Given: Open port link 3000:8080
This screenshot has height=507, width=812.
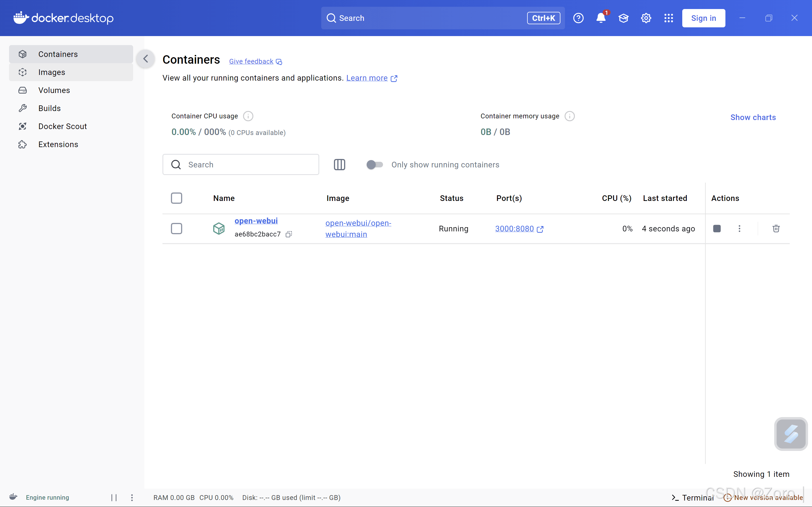Looking at the screenshot, I should point(515,228).
